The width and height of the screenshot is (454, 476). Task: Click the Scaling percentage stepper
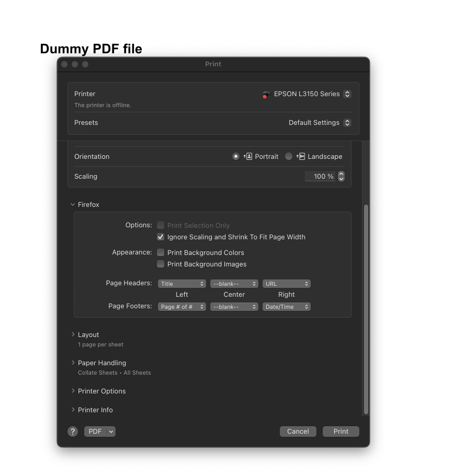pyautogui.click(x=342, y=176)
